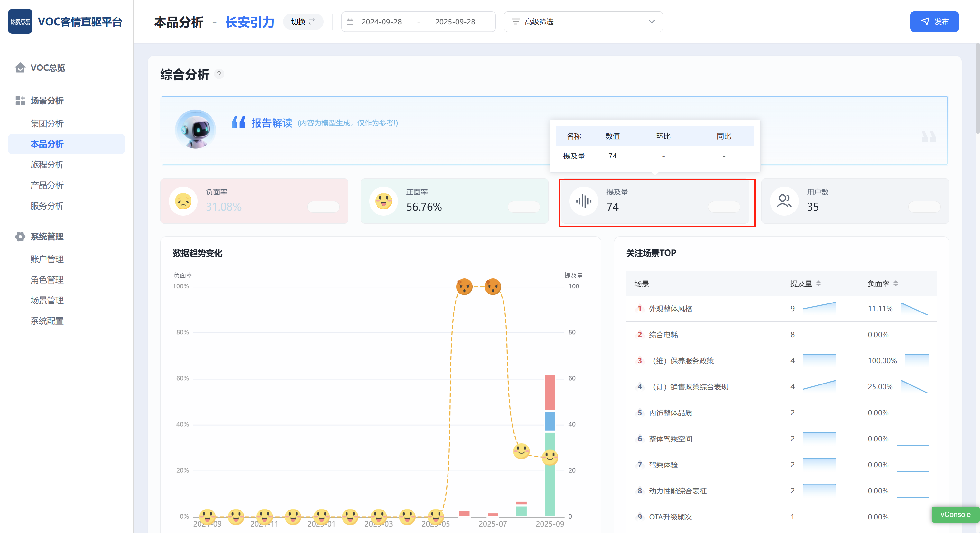Image resolution: width=980 pixels, height=533 pixels.
Task: Click the 切换 switch model button
Action: (x=303, y=22)
